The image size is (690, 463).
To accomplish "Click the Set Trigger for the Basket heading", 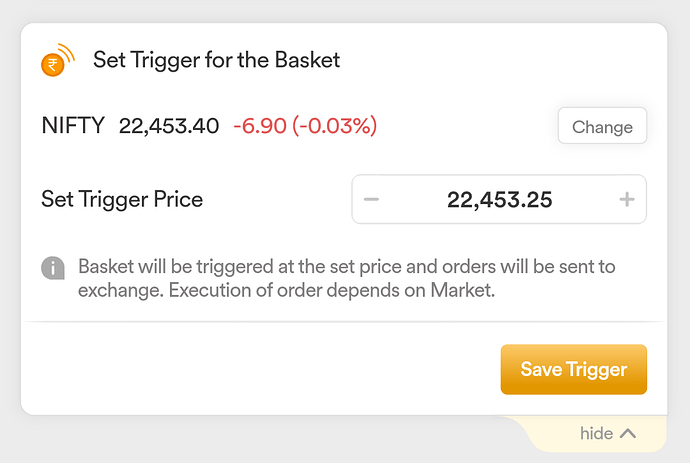I will coord(217,60).
